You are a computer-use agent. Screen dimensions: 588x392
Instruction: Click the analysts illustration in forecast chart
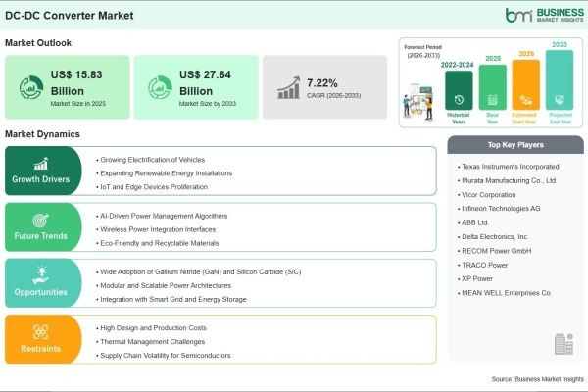[418, 101]
